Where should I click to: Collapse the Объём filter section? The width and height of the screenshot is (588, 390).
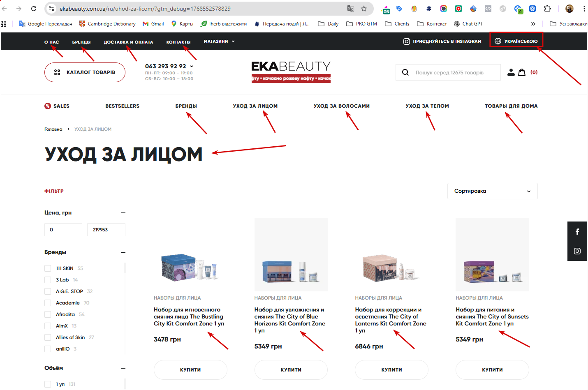[123, 368]
